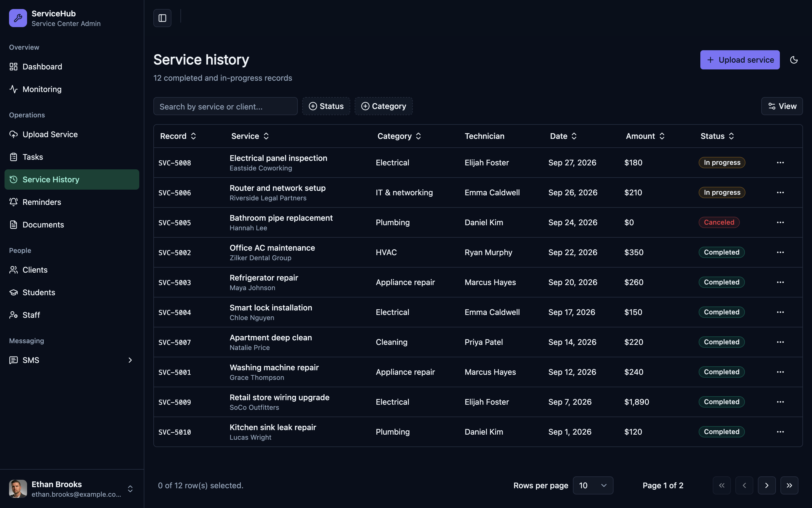Open row actions for SVC-5007
The height and width of the screenshot is (508, 812).
780,342
